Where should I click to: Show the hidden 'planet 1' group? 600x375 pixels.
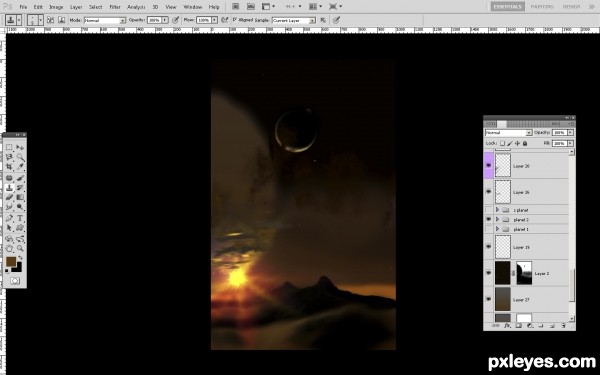pos(489,229)
